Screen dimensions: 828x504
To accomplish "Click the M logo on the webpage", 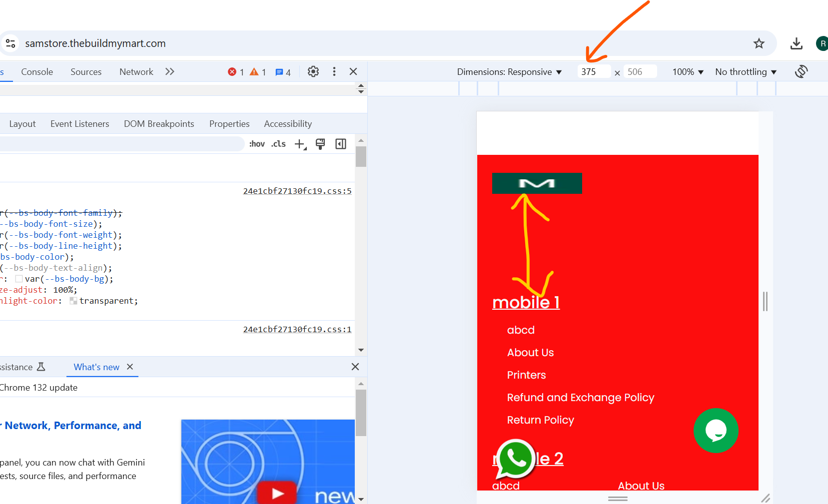I will click(x=537, y=183).
